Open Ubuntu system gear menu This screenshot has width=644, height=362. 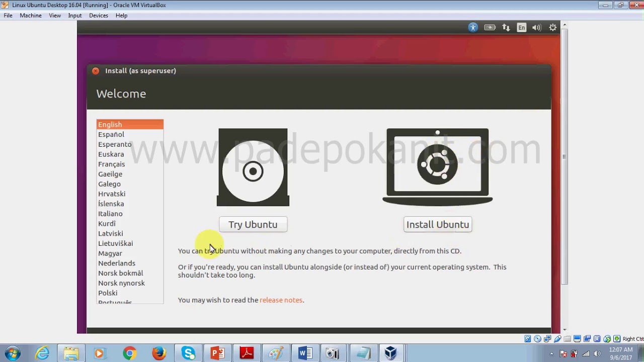553,28
